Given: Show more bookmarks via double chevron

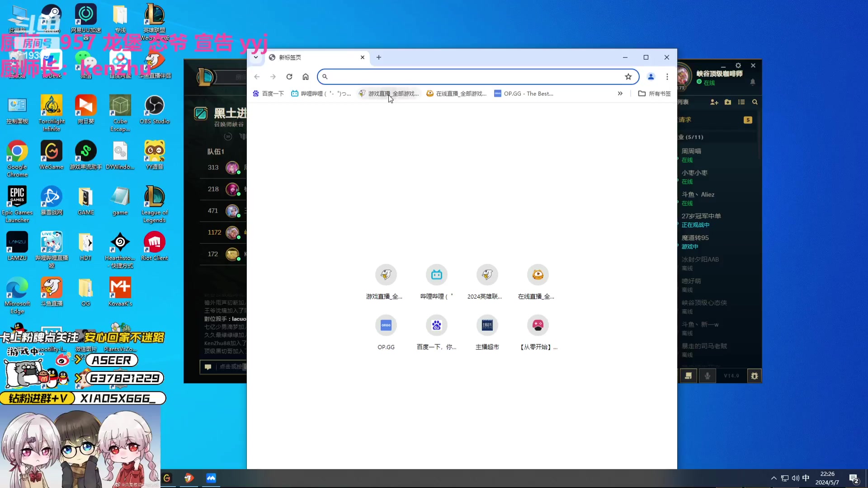Looking at the screenshot, I should click(620, 94).
